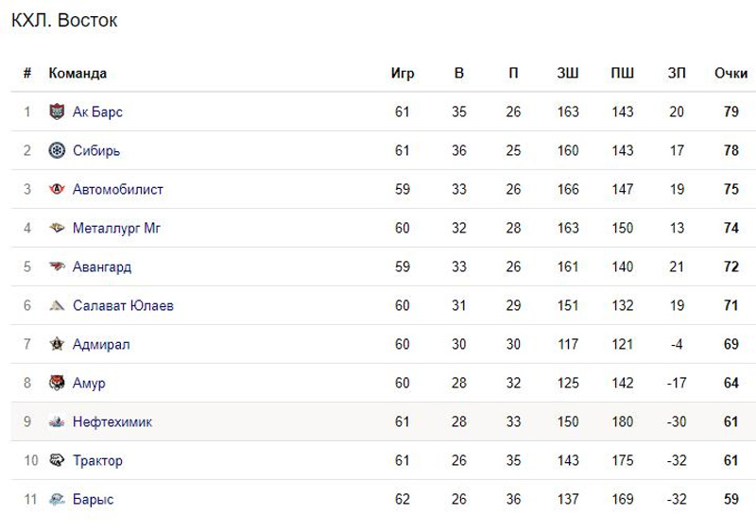The image size is (756, 532).
Task: Open the Салават Юлаев team link
Action: point(123,306)
